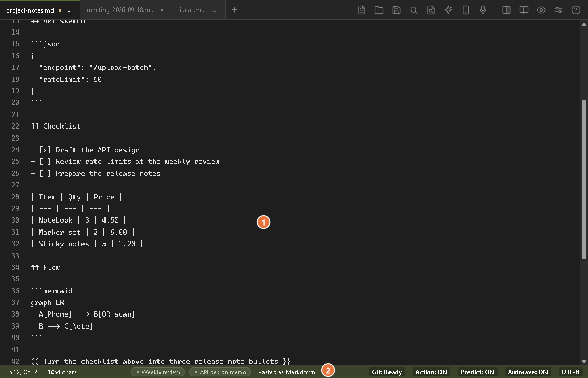Add a new tab with plus button
The width and height of the screenshot is (588, 378).
coord(234,10)
